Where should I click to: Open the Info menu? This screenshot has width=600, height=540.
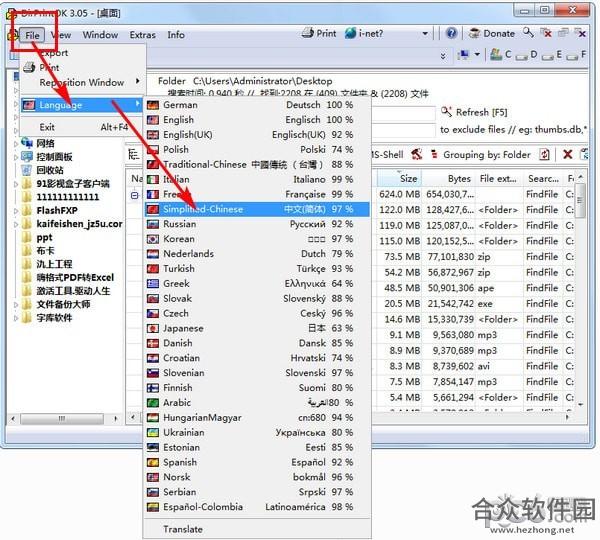176,35
